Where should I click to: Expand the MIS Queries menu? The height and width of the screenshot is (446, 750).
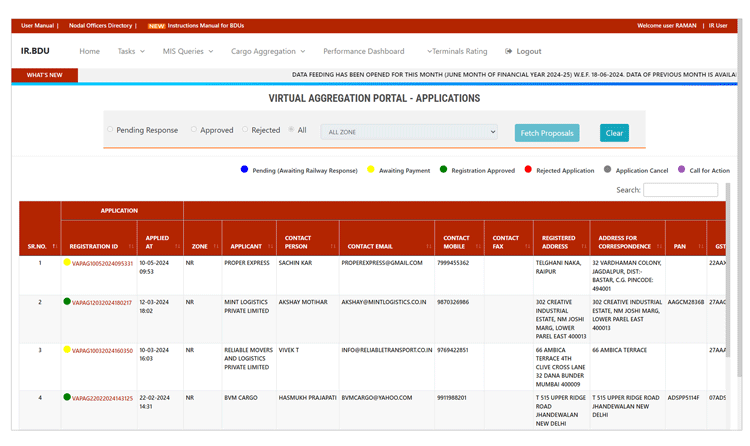[188, 51]
